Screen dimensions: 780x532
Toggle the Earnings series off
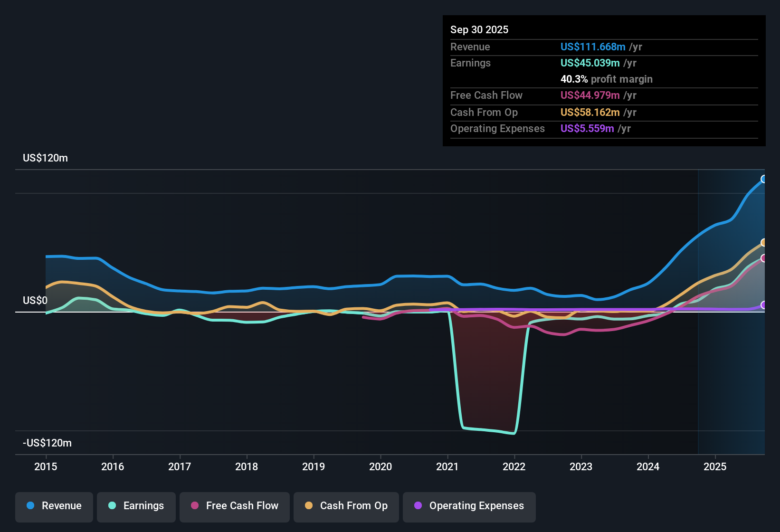click(136, 506)
